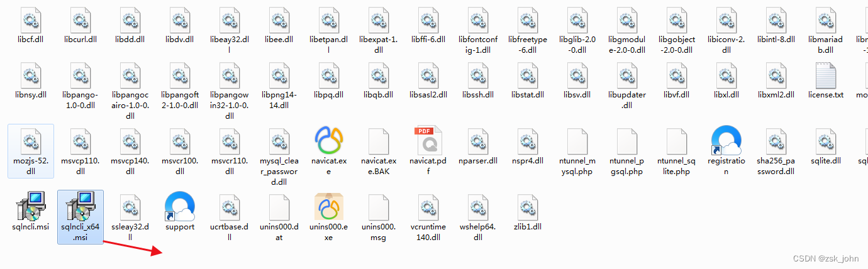The width and height of the screenshot is (868, 269).
Task: Select the navicat.exe.BAK file icon
Action: click(379, 141)
